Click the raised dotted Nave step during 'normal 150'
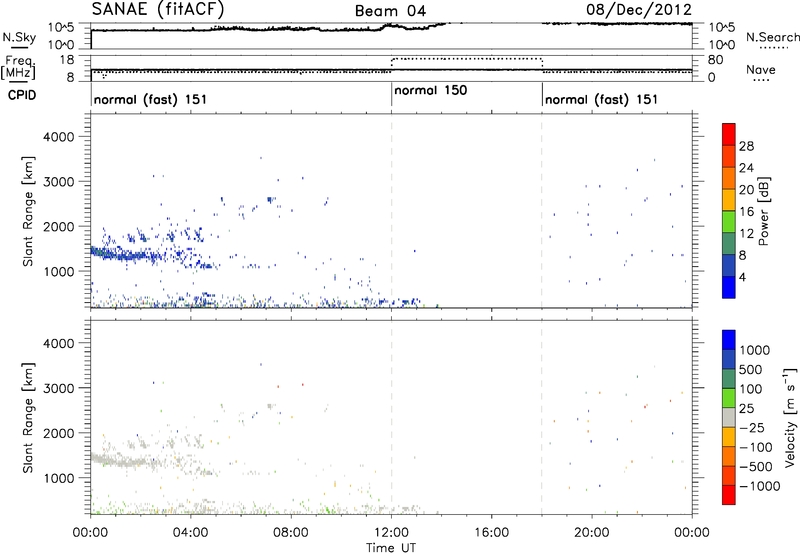 pos(466,59)
